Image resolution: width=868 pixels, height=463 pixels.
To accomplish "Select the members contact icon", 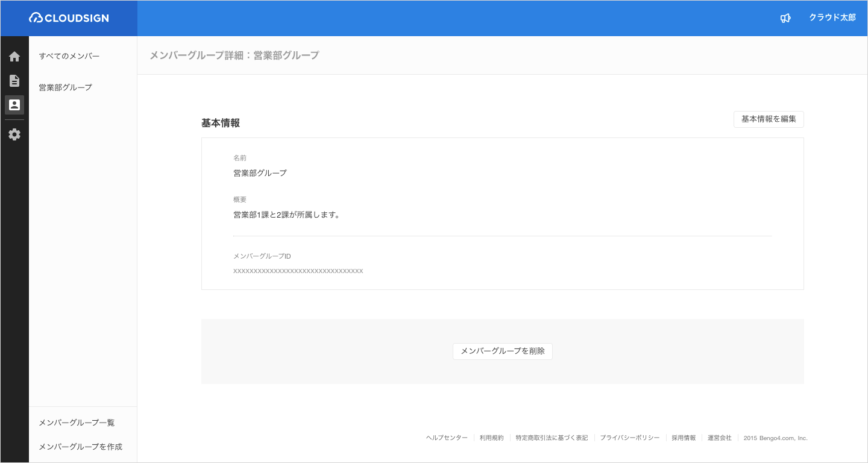I will click(x=14, y=105).
